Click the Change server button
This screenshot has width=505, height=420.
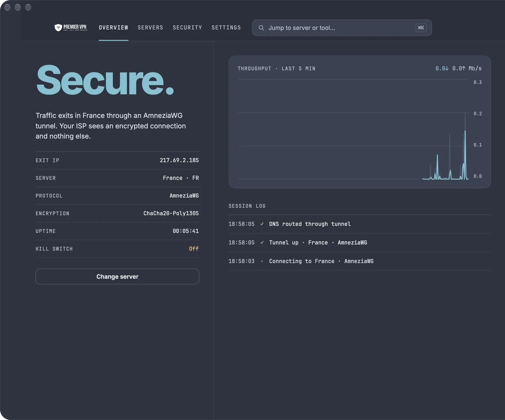point(117,276)
